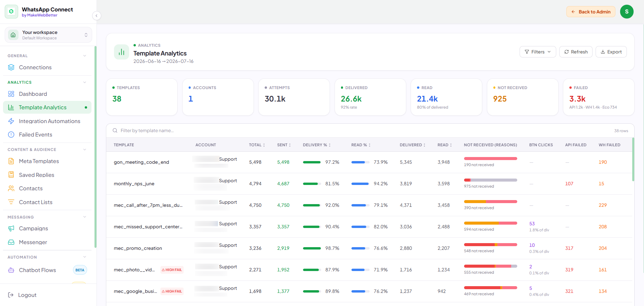Image resolution: width=644 pixels, height=306 pixels.
Task: Click the Logout arrow icon
Action: pos(11,295)
